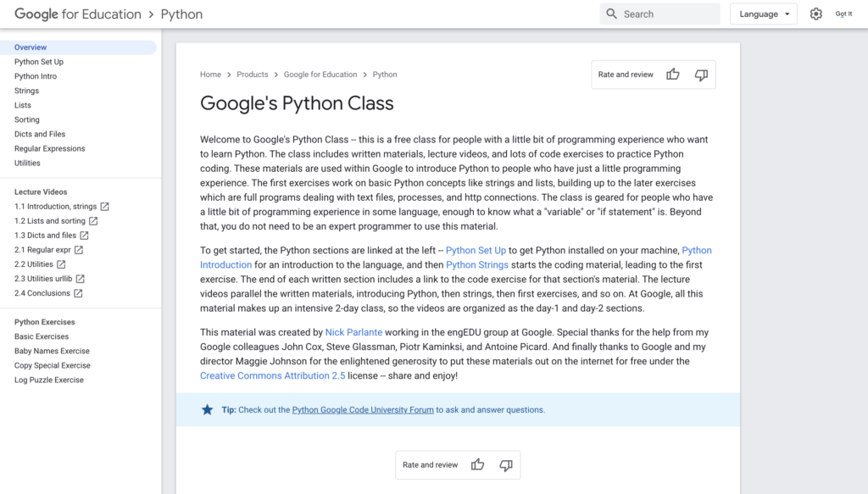Click thumbs down in bottom Rate and review

pyautogui.click(x=506, y=465)
